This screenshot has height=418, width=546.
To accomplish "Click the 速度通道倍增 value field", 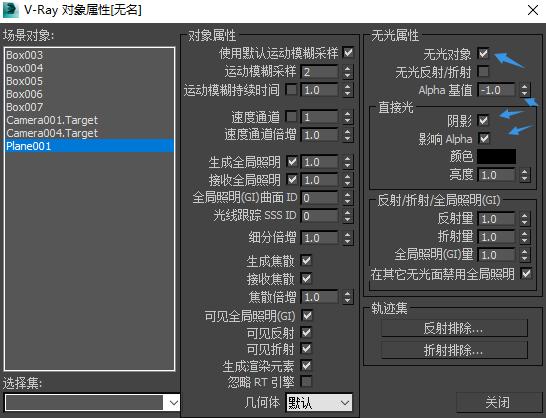I will point(319,135).
